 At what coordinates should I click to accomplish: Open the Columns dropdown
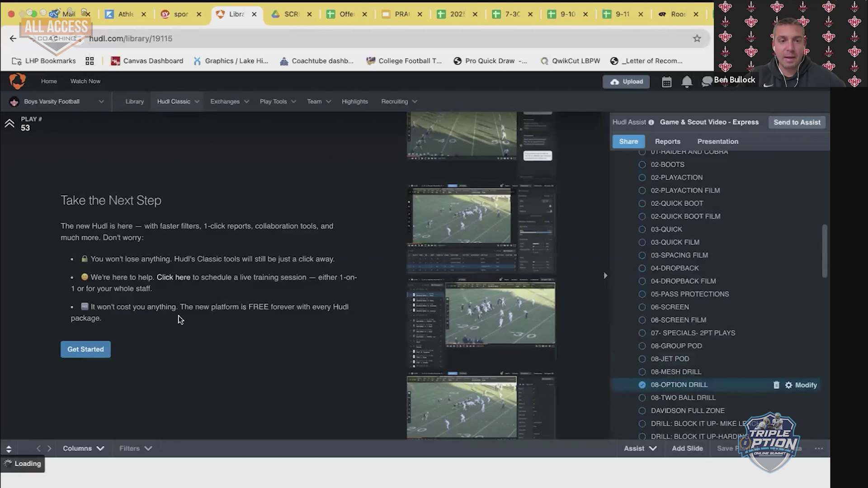pos(84,448)
